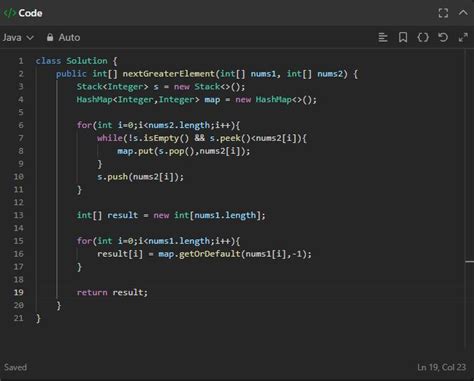Screen dimensions: 474x381
Task: Enter fullscreen with the corner-brackets icon
Action: click(443, 13)
